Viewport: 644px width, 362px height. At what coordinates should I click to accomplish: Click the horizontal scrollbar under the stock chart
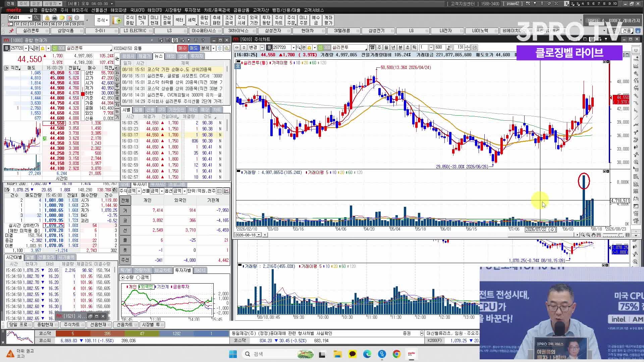coord(421,235)
